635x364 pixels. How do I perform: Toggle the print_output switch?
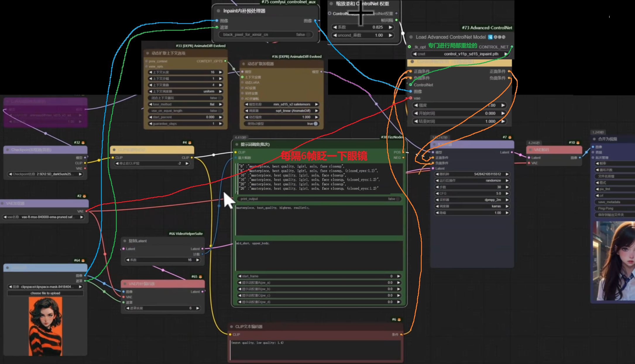(x=397, y=199)
